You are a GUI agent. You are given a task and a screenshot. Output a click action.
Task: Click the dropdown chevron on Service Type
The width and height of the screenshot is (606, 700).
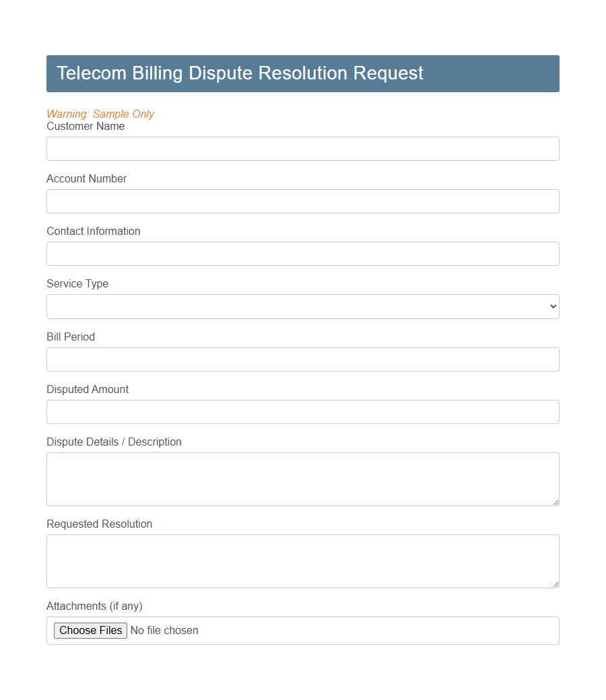pyautogui.click(x=552, y=306)
